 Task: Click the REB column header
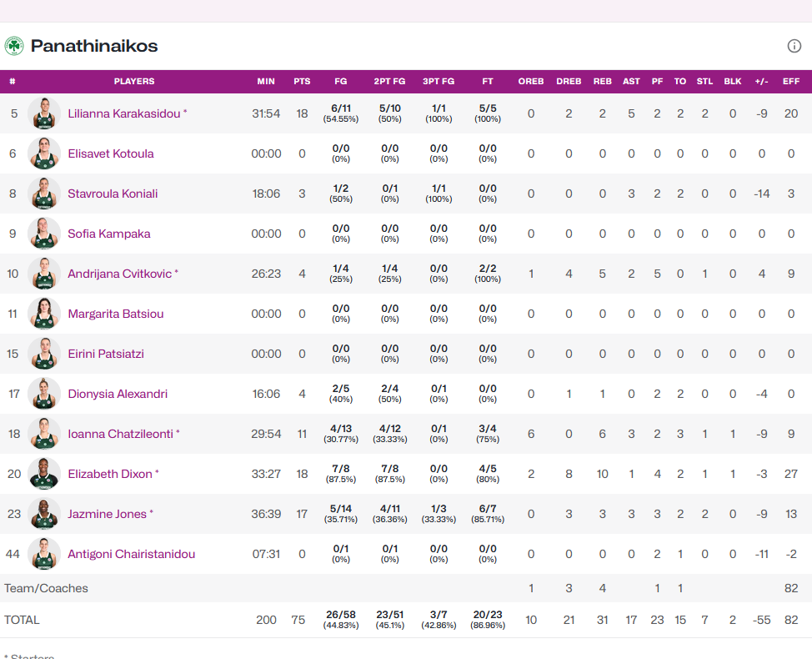(x=602, y=82)
